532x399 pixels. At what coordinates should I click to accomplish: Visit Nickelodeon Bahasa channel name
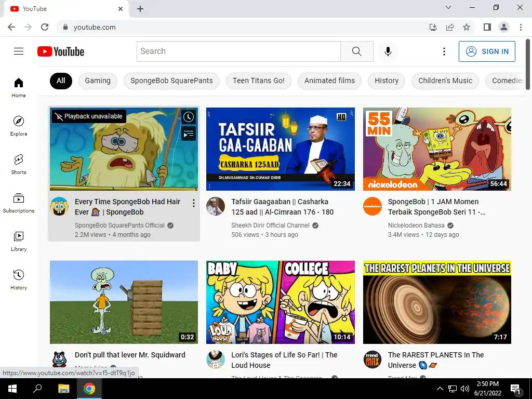click(416, 225)
